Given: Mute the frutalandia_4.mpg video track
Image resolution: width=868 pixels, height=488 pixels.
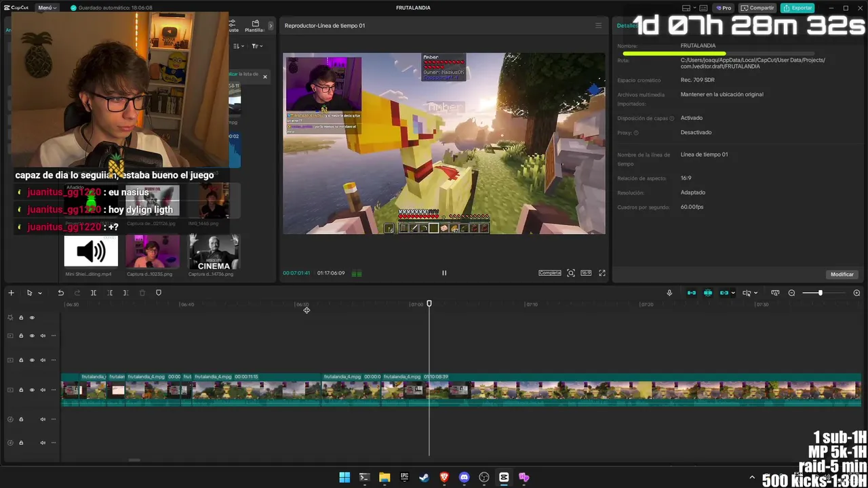Looking at the screenshot, I should point(43,390).
